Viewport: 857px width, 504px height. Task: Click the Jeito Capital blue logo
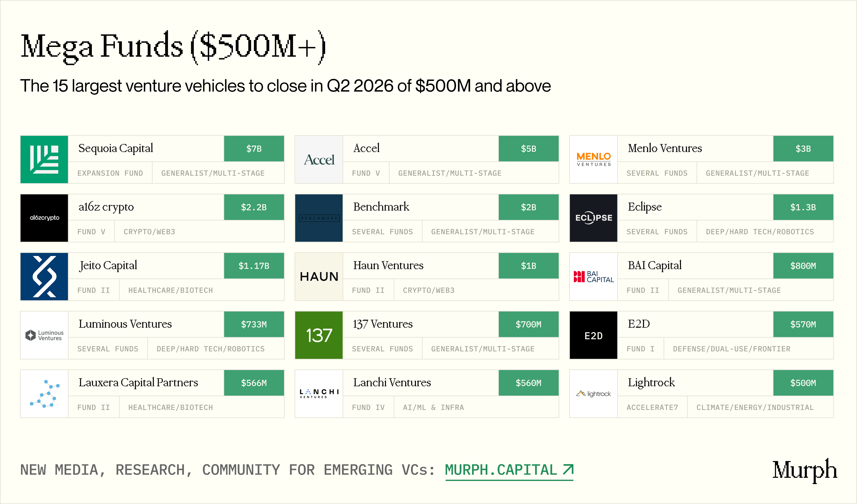coord(44,276)
